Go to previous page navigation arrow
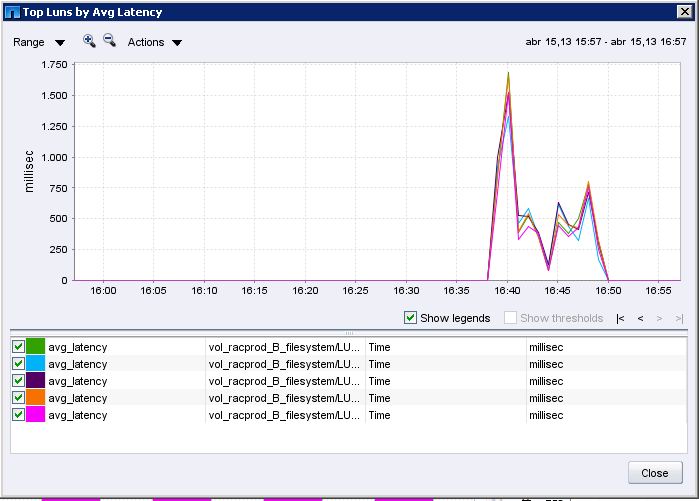This screenshot has width=699, height=501. 640,318
